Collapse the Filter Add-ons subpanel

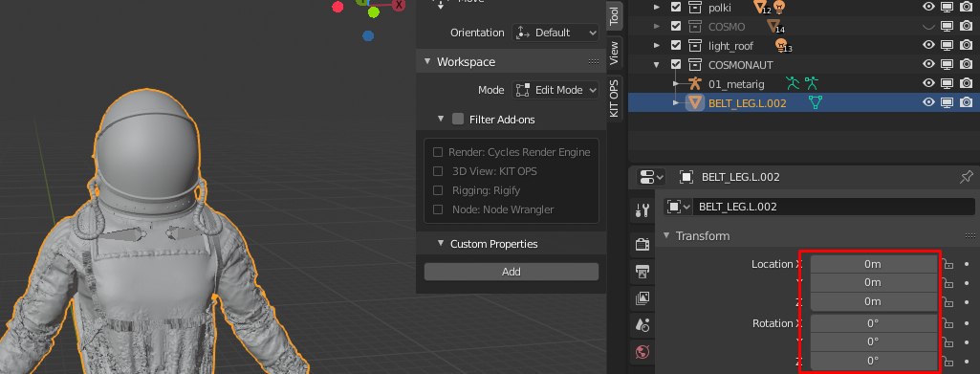coord(441,119)
